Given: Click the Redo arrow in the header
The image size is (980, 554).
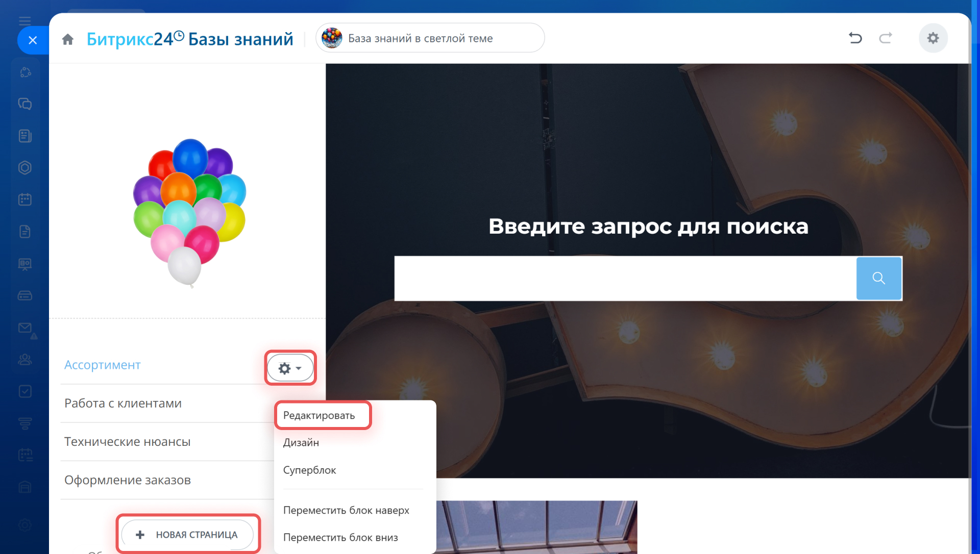Looking at the screenshot, I should [x=886, y=38].
